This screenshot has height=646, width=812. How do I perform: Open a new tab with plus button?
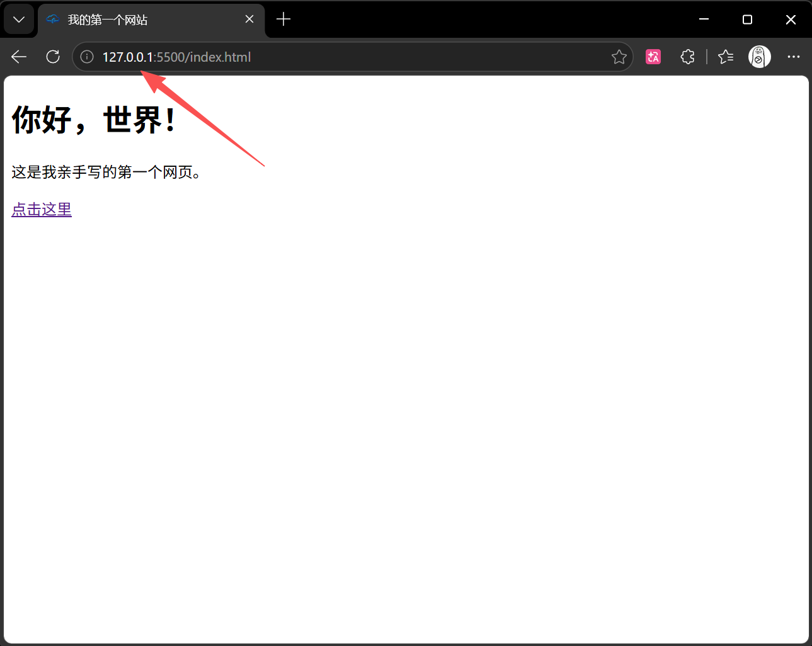click(283, 20)
